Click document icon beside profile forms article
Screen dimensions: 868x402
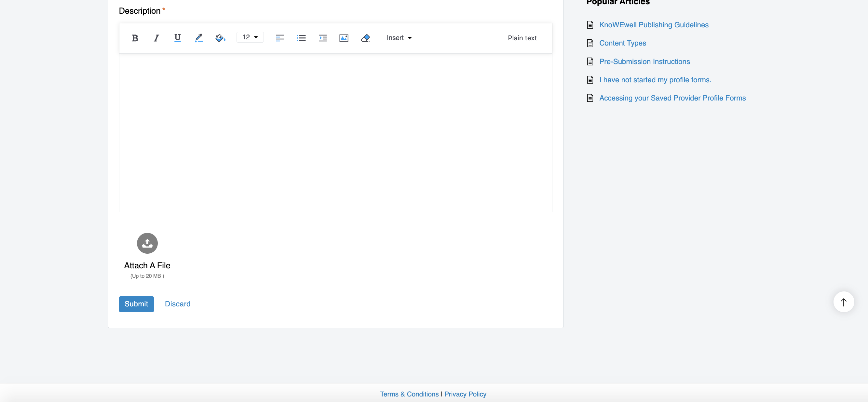coord(590,80)
